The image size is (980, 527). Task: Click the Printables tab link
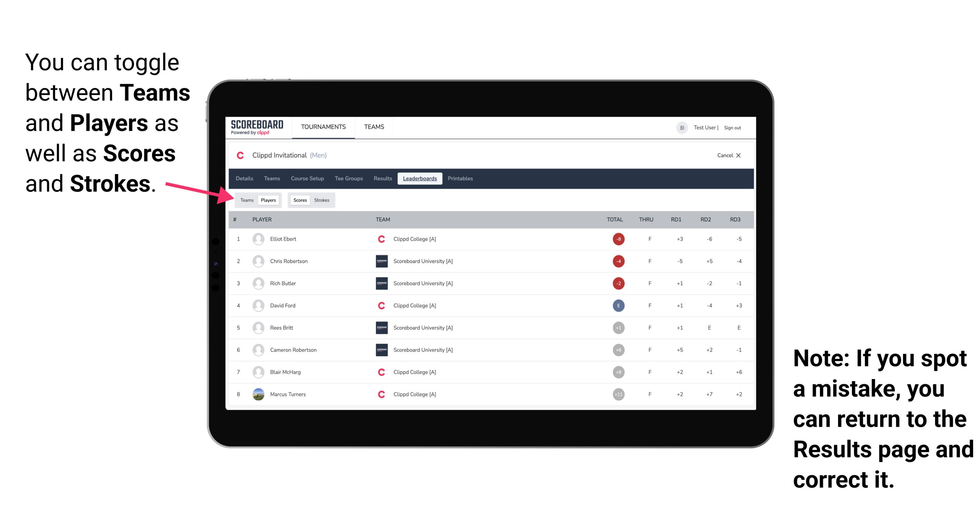pyautogui.click(x=461, y=179)
